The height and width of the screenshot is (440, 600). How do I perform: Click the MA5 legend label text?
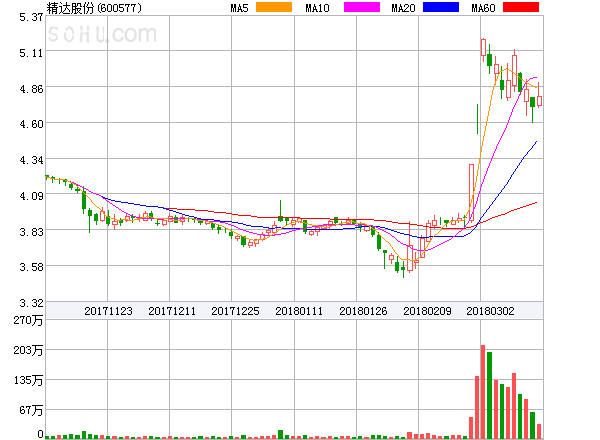pyautogui.click(x=240, y=8)
